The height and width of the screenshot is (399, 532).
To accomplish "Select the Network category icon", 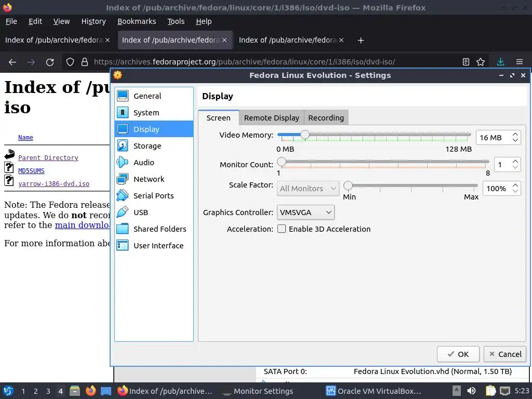I will coord(123,179).
